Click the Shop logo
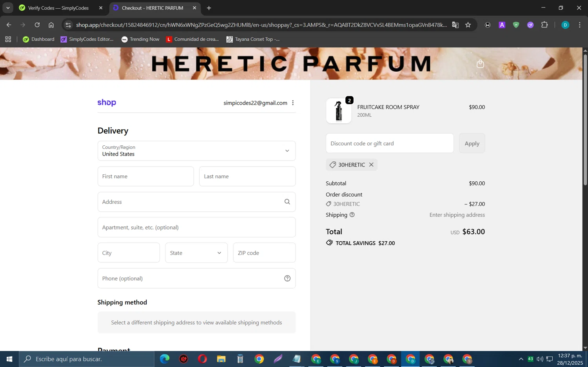Image resolution: width=588 pixels, height=367 pixels. 107,103
